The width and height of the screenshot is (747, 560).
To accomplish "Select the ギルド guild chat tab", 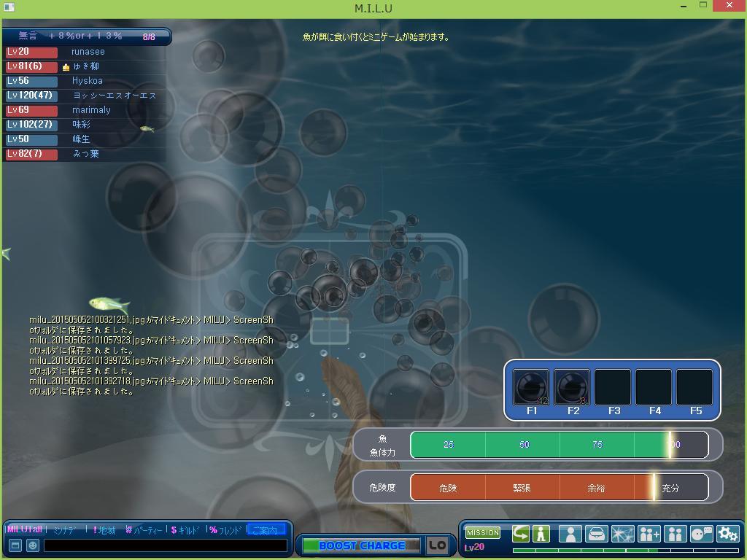I will pyautogui.click(x=185, y=530).
